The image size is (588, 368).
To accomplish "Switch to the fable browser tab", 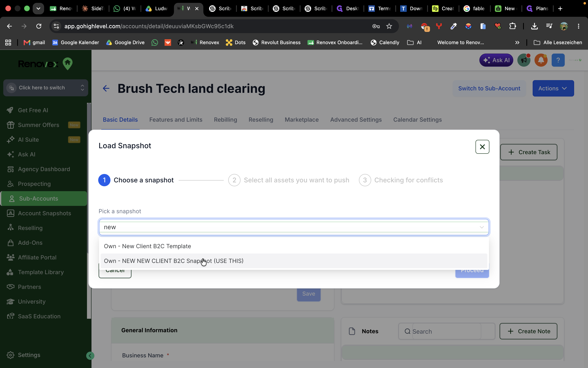I will (x=474, y=9).
